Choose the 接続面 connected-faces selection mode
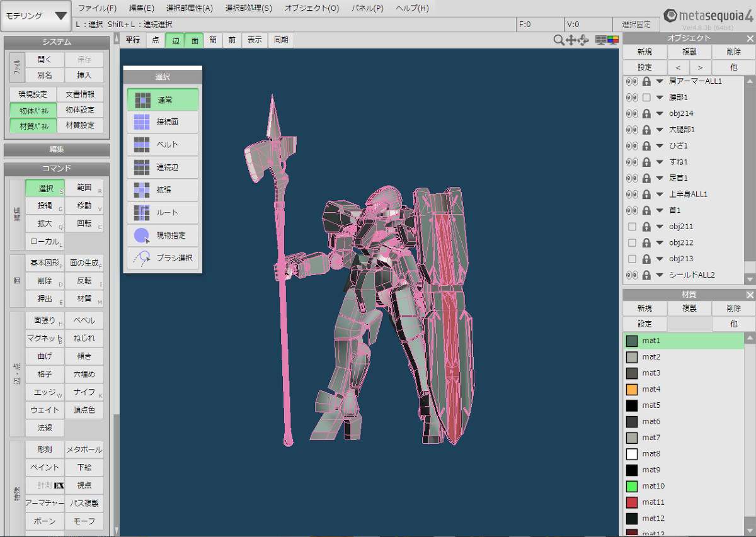 pos(163,122)
